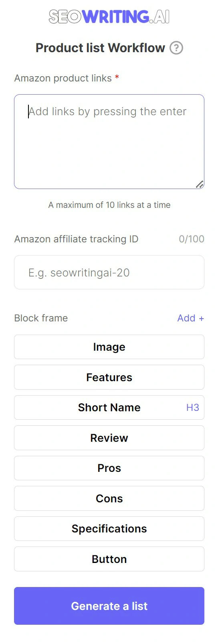Open the H3 heading level selector
The height and width of the screenshot is (644, 216).
pos(192,408)
